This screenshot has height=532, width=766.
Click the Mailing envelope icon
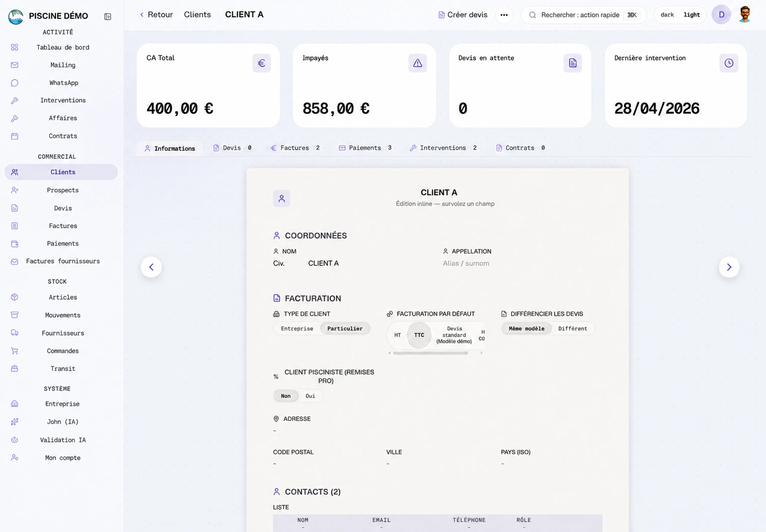15,65
